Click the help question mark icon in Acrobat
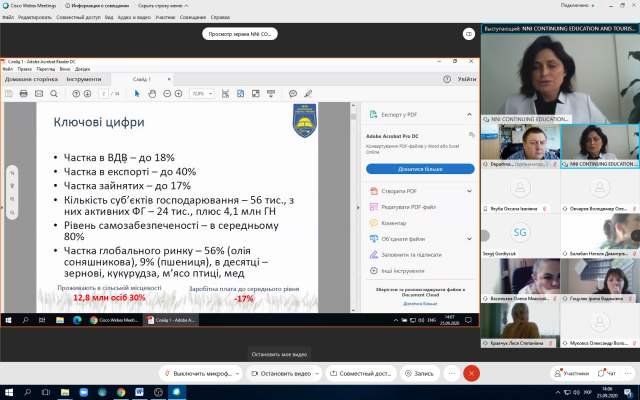This screenshot has height=400, width=640. (x=447, y=79)
